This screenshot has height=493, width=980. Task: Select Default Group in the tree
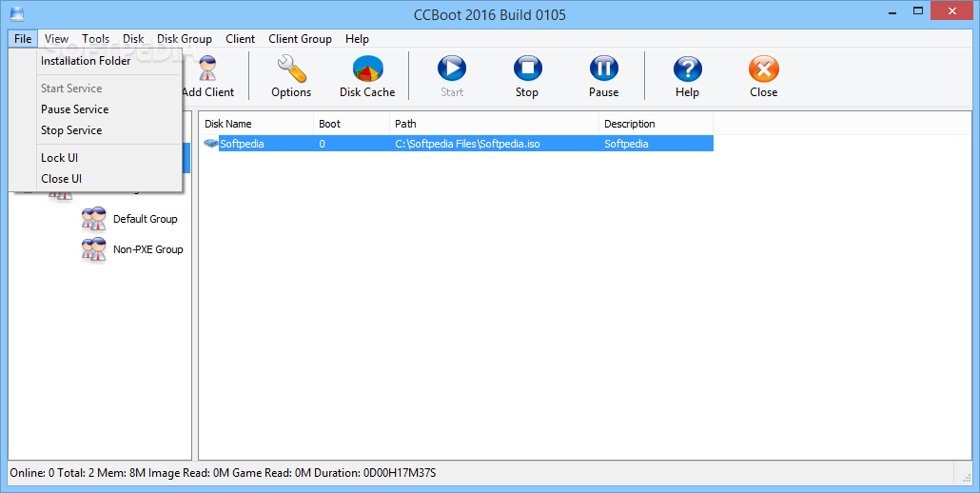point(145,219)
